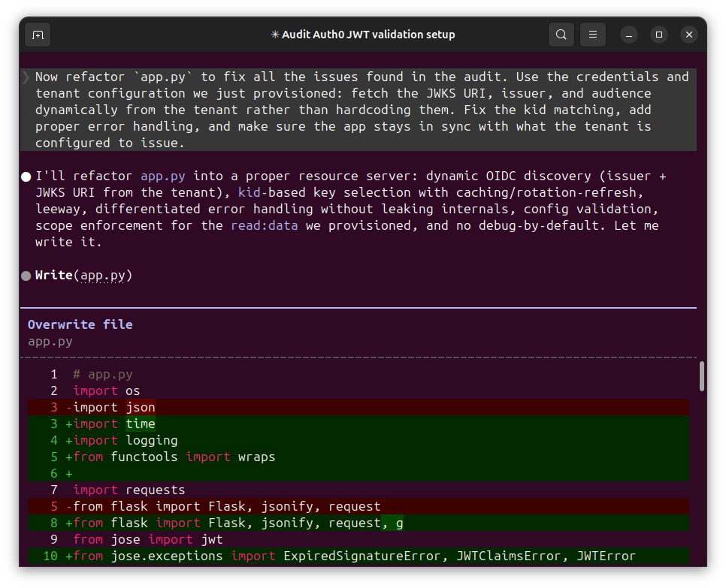
Task: Click the highlighted 'app.py' in the response
Action: click(x=163, y=176)
